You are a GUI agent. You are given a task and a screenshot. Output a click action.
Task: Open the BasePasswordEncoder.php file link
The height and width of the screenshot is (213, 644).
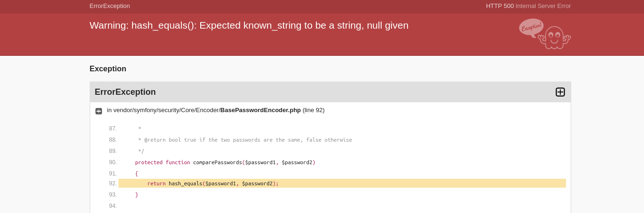coord(260,110)
